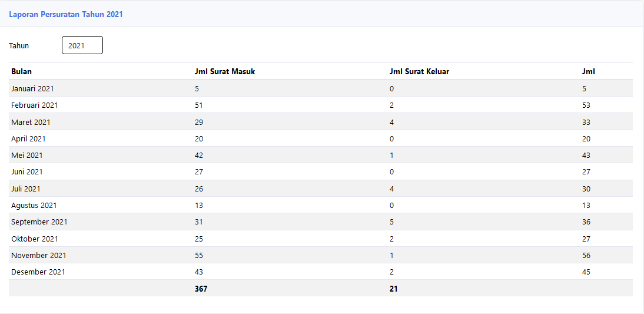Viewport: 644px width, 314px height.
Task: Click the surat masuk grand total 367
Action: tap(201, 289)
